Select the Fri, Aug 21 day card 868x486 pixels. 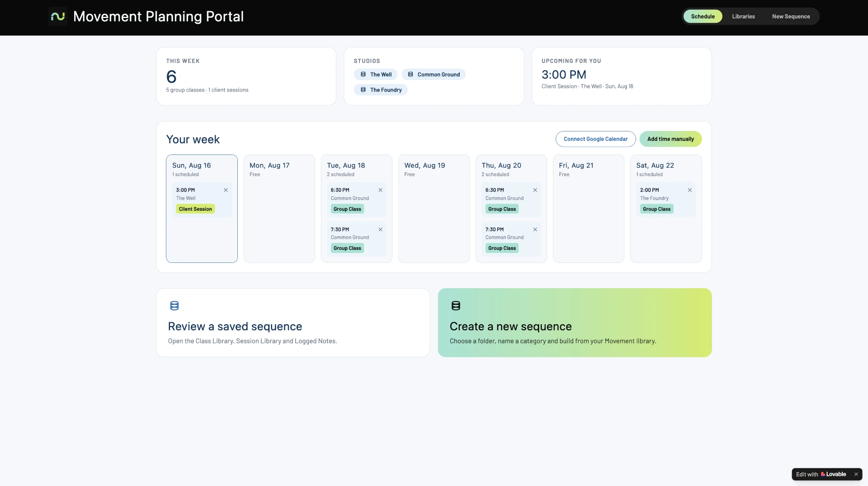(588, 209)
